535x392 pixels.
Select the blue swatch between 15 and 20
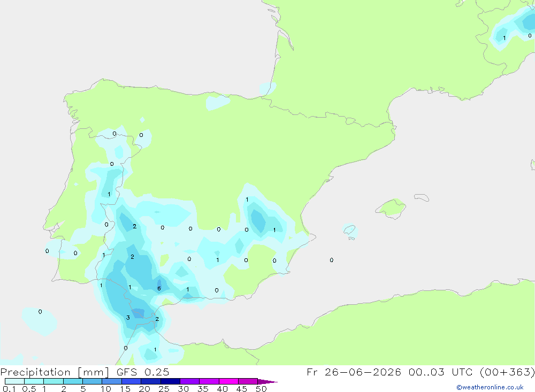pos(132,381)
